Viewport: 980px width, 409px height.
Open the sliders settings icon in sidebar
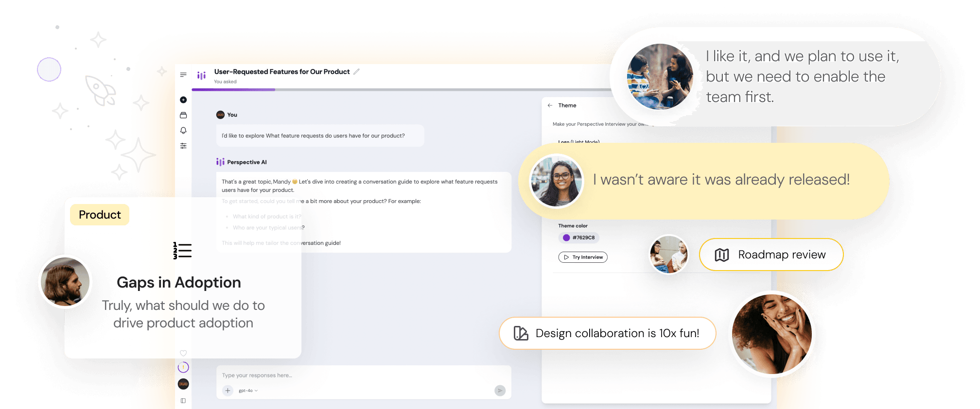183,146
